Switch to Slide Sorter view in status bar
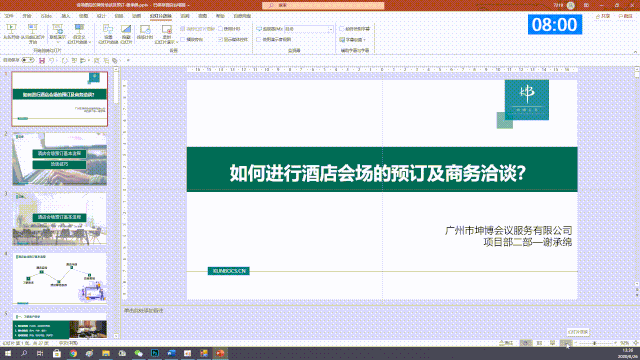This screenshot has height=360, width=640. point(539,343)
